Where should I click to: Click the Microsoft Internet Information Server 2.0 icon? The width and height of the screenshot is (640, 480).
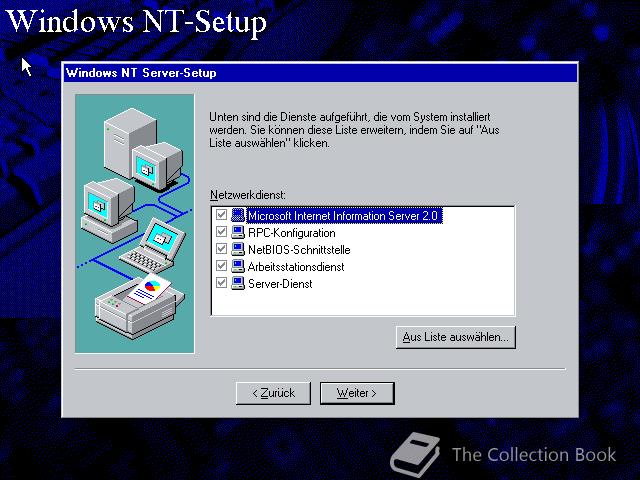pos(238,215)
